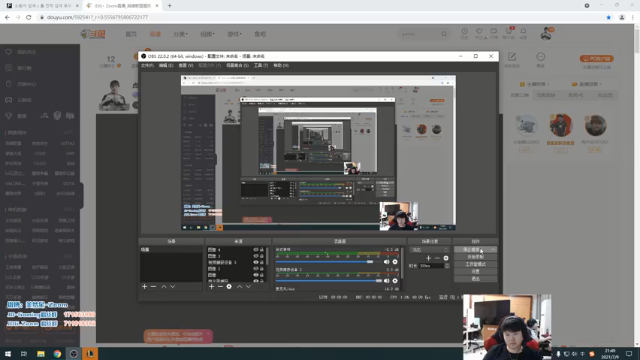The image size is (640, 360).
Task: Move the selected source up
Action: [240, 287]
